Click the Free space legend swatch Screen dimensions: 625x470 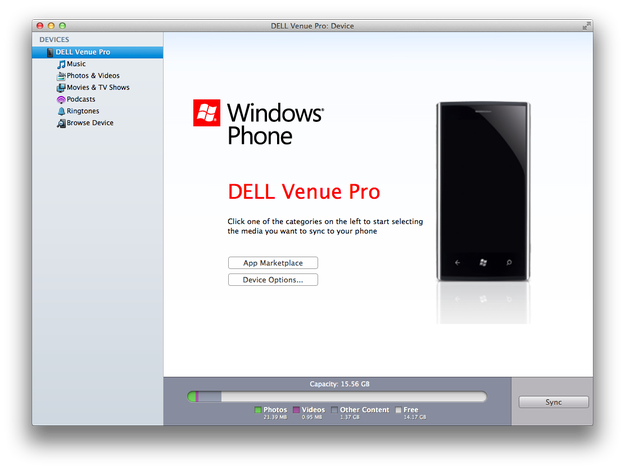(398, 410)
